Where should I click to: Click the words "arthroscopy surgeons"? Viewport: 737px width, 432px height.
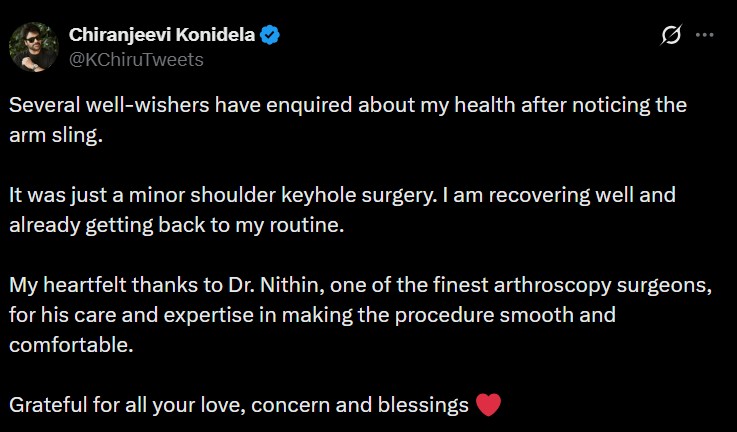[x=620, y=285]
